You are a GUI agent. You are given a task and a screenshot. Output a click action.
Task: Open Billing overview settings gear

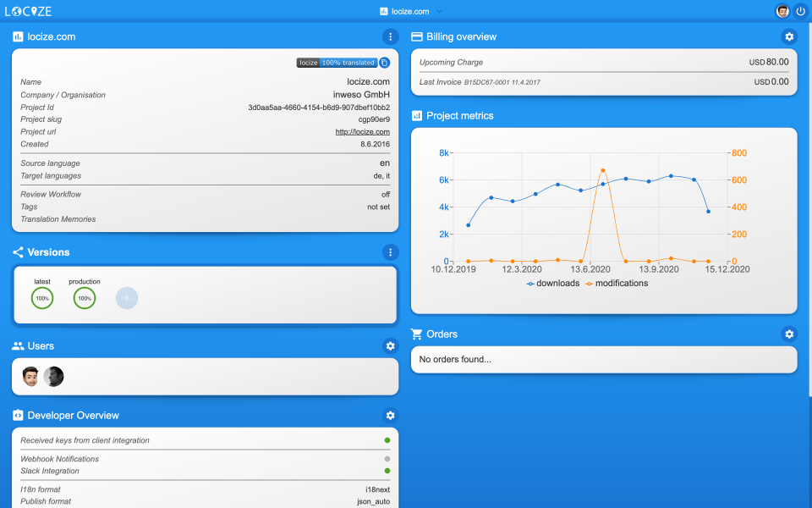[788, 36]
